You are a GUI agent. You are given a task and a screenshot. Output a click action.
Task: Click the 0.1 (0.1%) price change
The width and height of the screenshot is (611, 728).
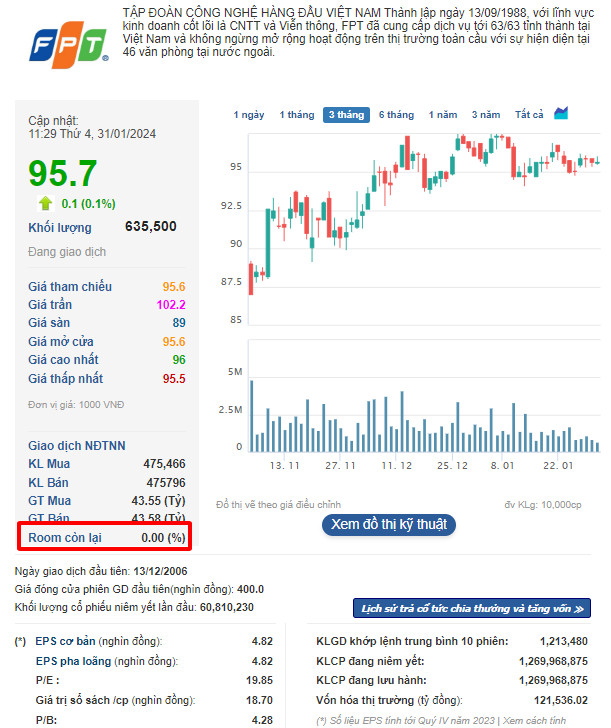pyautogui.click(x=89, y=204)
